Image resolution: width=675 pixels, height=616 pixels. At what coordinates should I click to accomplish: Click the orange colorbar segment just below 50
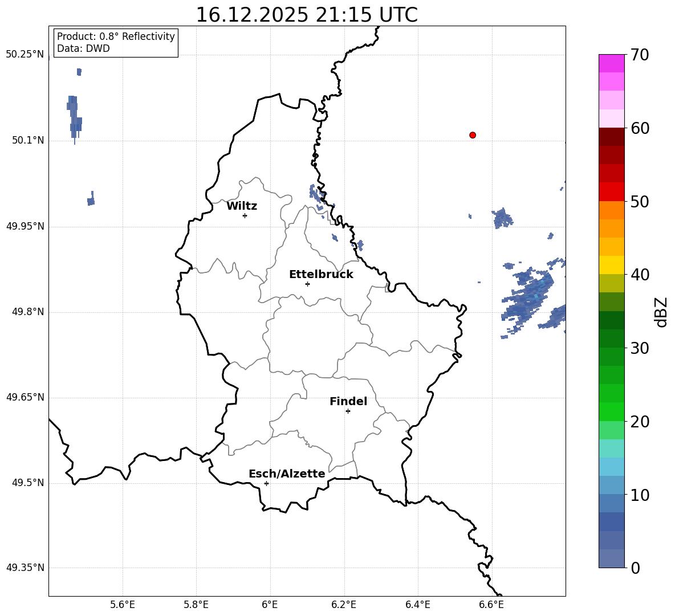click(x=611, y=210)
